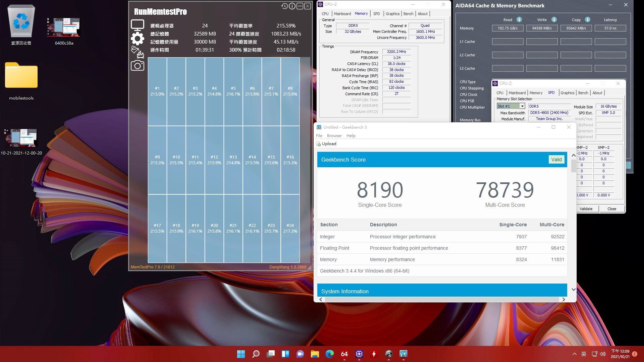
Task: Expand the system tray hidden icons chevron
Action: 574,354
